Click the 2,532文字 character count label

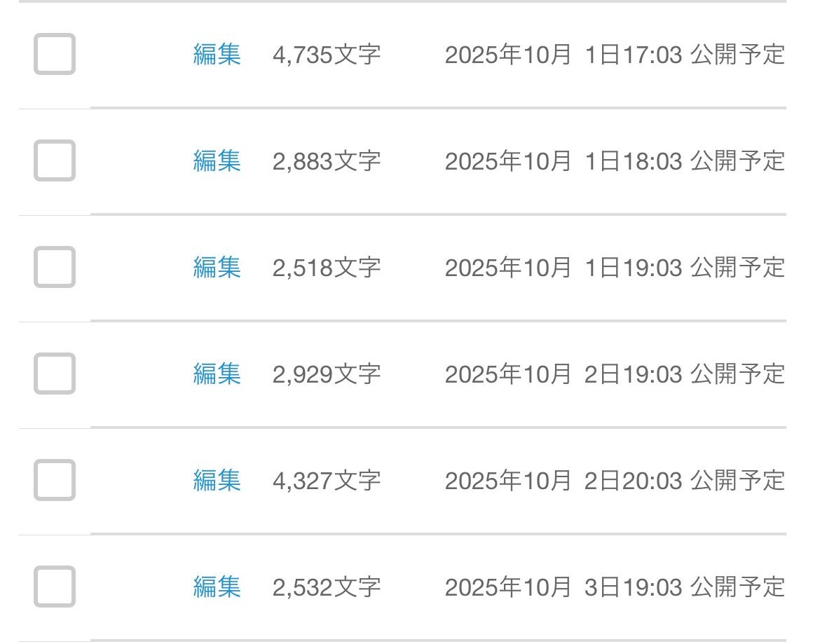[327, 587]
